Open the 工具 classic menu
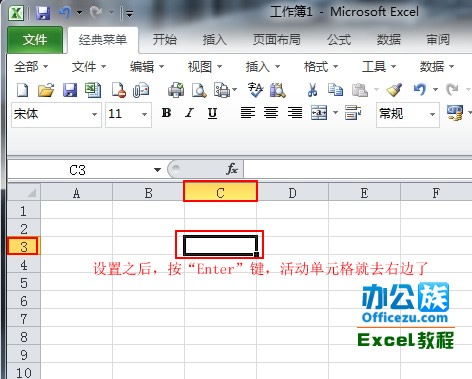The width and height of the screenshot is (472, 379). 379,67
